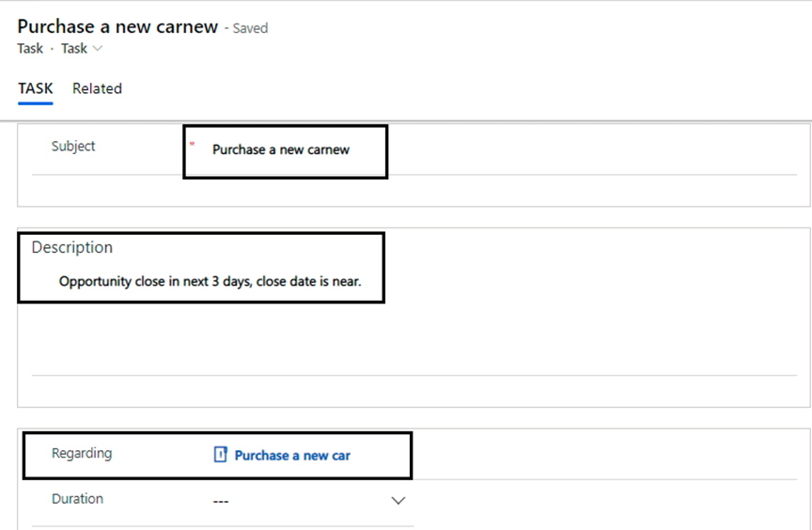Click the Subject field label
812x530 pixels.
click(x=73, y=146)
